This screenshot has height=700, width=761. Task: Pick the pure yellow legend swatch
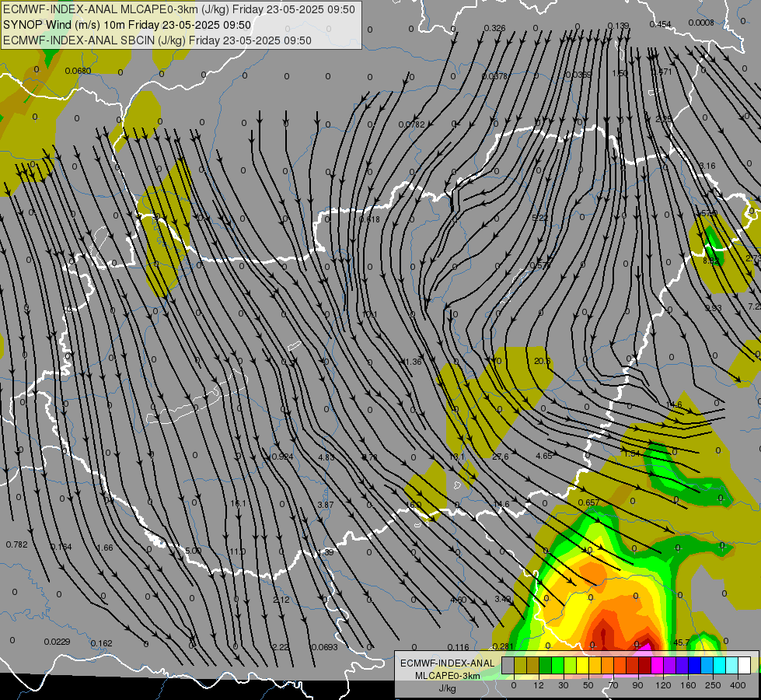click(582, 665)
